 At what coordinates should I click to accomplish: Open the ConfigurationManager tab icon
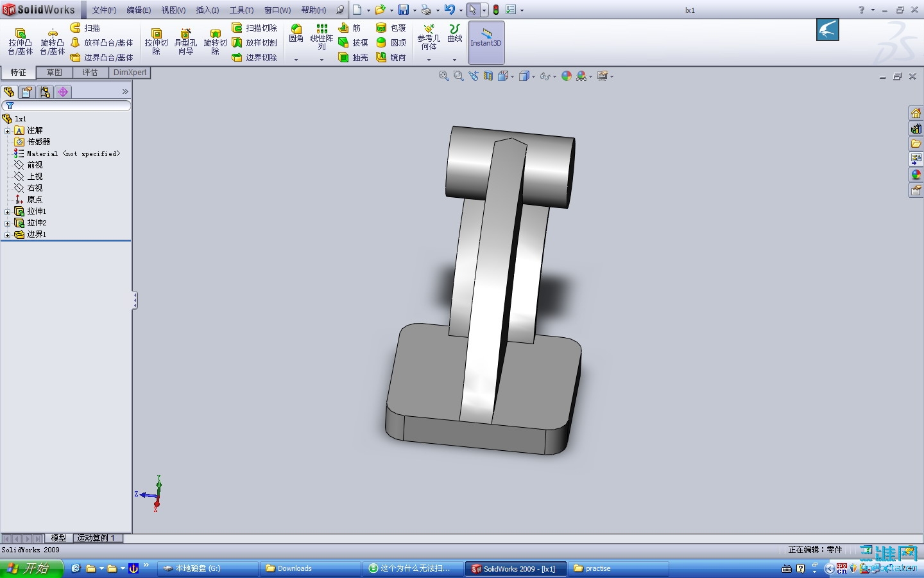click(45, 92)
